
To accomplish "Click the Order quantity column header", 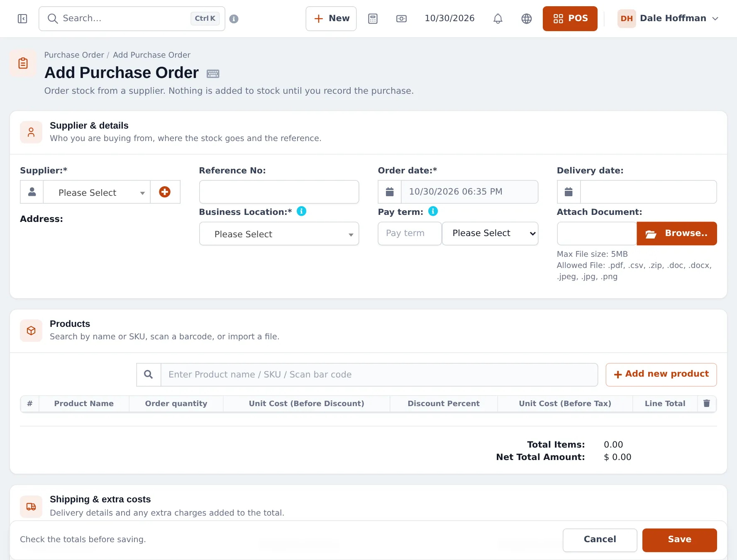I will (176, 403).
